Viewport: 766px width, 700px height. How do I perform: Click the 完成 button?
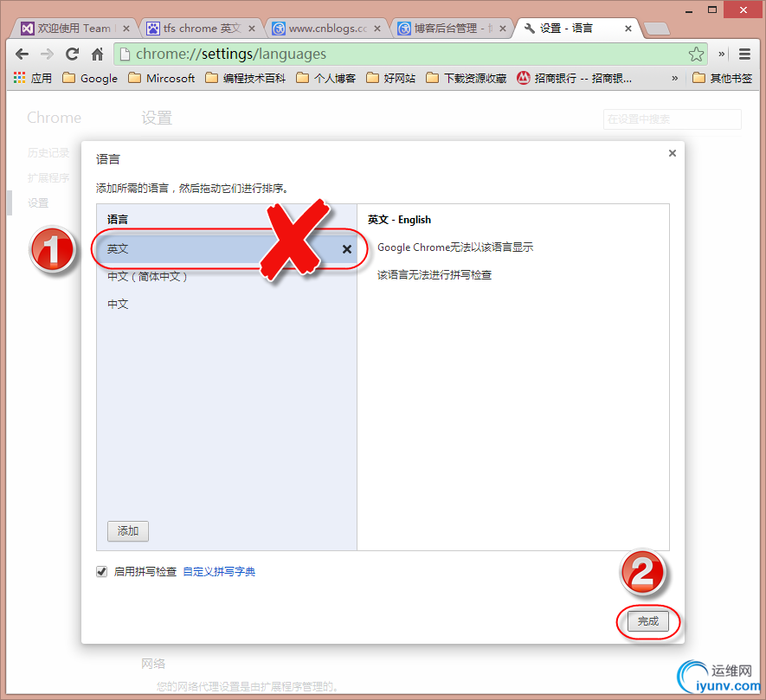[648, 621]
